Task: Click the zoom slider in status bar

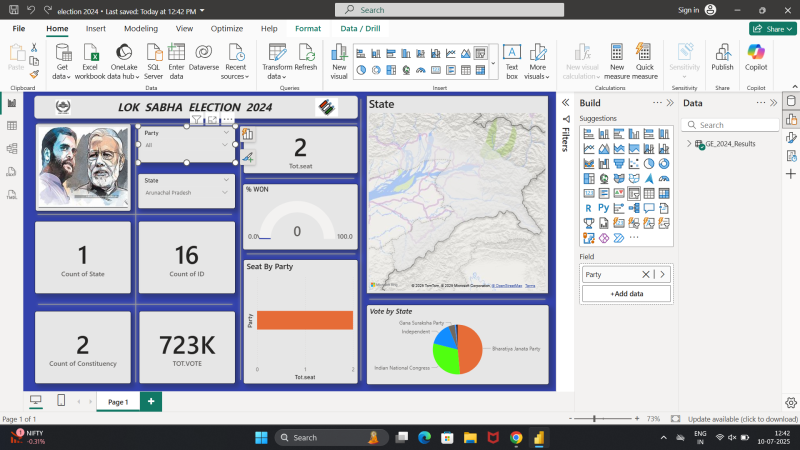Action: (x=595, y=419)
